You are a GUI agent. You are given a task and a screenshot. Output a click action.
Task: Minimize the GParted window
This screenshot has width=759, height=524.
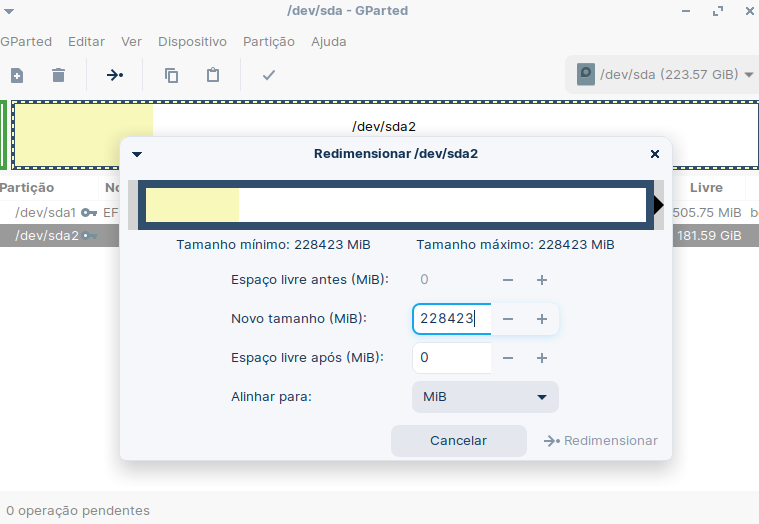tap(686, 11)
